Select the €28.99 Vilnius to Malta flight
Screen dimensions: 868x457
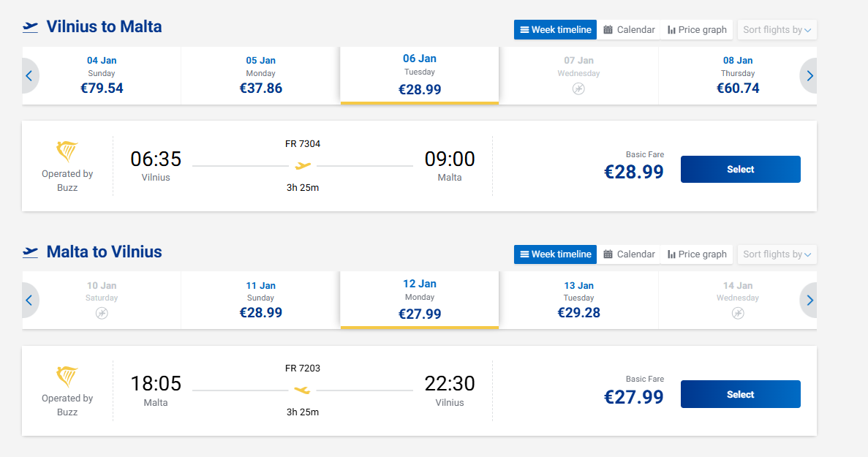coord(740,170)
